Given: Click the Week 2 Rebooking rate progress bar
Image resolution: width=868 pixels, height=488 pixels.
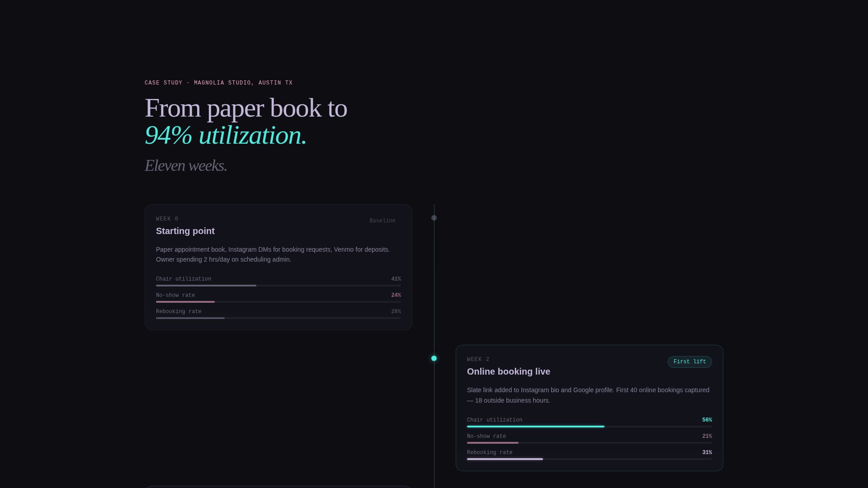Looking at the screenshot, I should (x=590, y=459).
